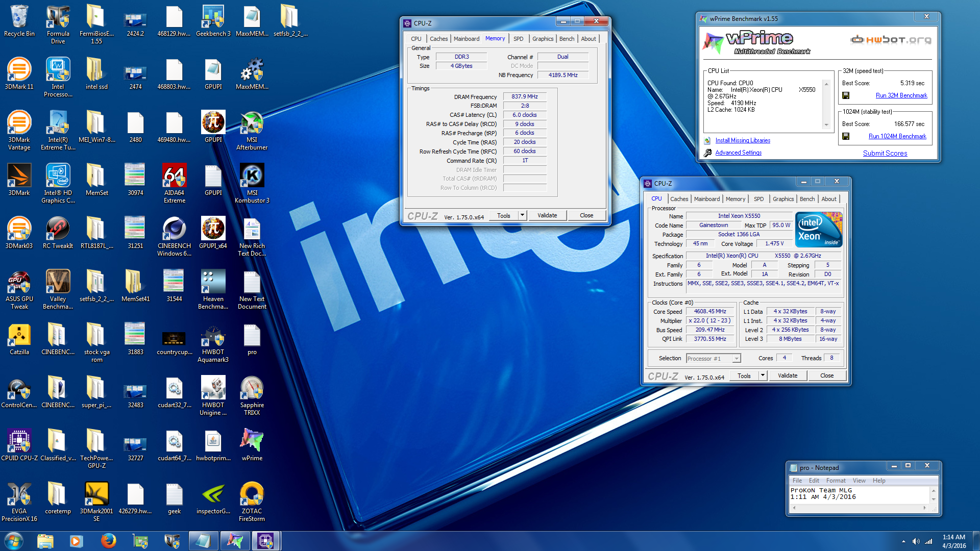Open the 3DMark2001 SE desktop icon
The width and height of the screenshot is (980, 551).
(x=97, y=502)
